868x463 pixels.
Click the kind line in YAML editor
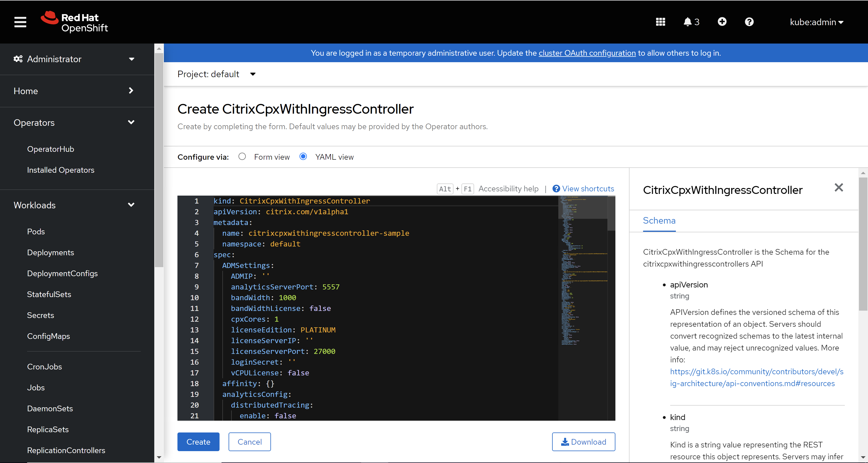click(292, 201)
